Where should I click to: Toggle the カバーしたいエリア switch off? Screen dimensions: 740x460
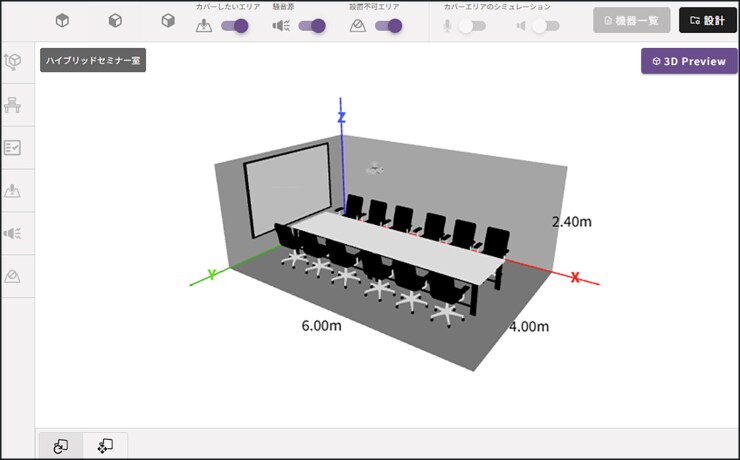(x=234, y=26)
